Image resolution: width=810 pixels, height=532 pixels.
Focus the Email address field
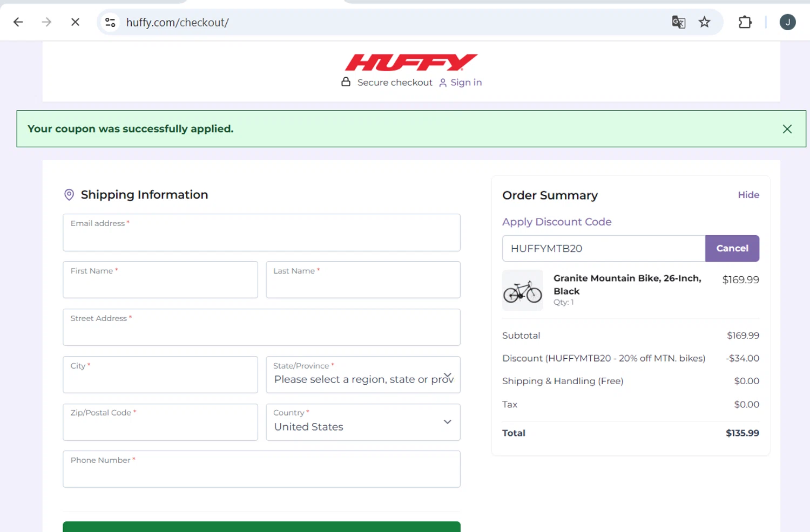[261, 233]
